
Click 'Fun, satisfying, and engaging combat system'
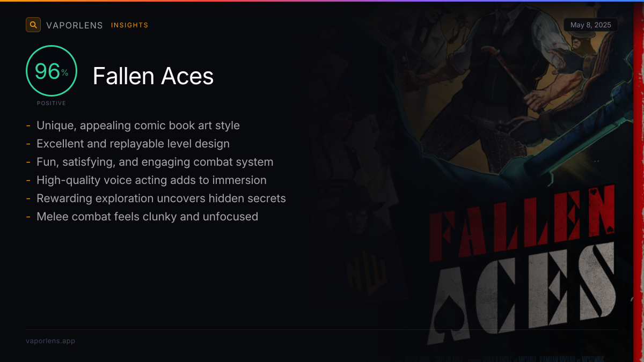click(155, 162)
